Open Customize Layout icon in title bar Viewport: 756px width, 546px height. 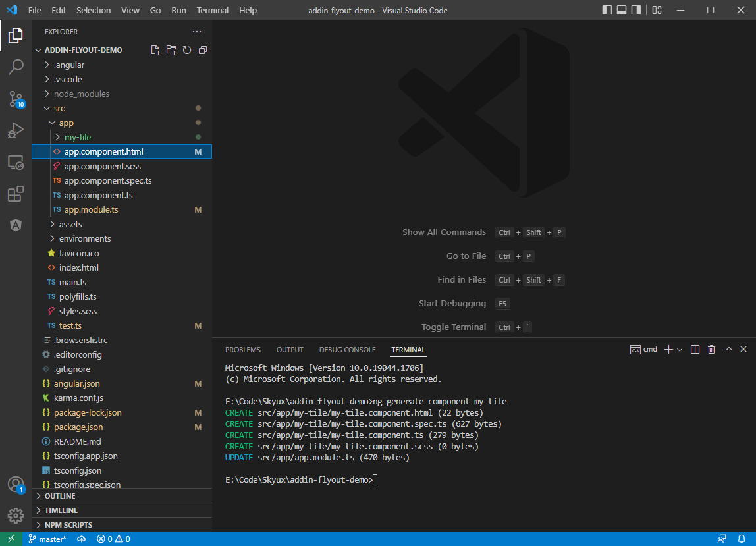pos(657,10)
